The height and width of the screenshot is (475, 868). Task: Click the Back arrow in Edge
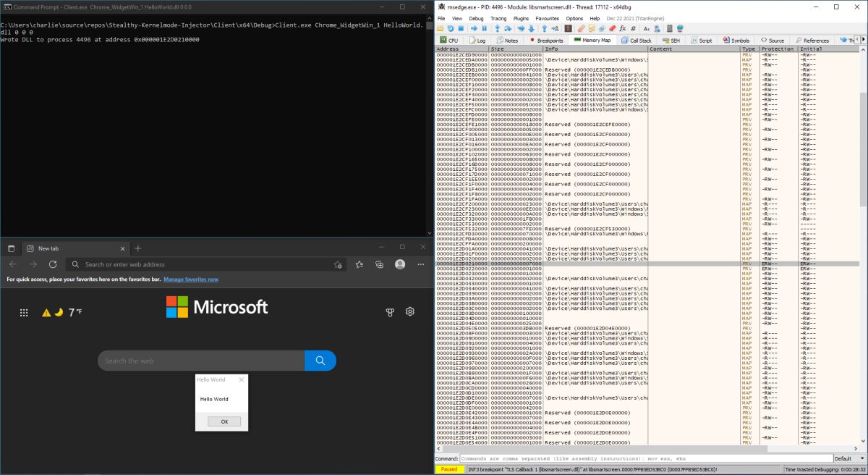tap(12, 264)
